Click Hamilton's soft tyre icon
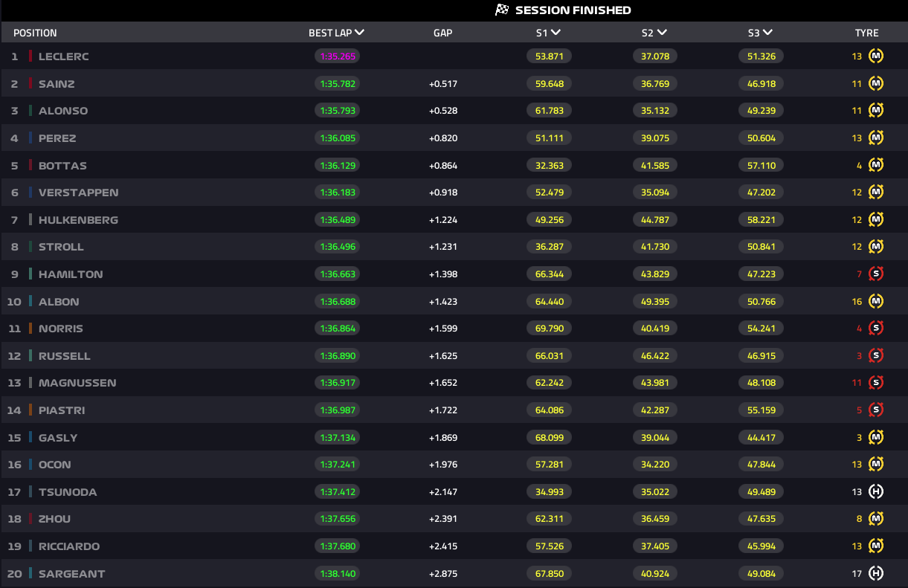908x588 pixels. [x=876, y=274]
